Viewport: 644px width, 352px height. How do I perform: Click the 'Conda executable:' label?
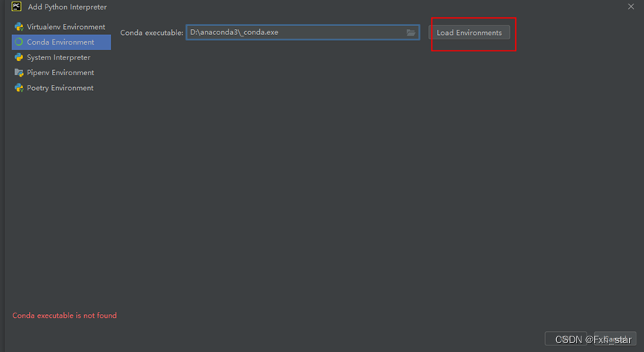pos(152,33)
